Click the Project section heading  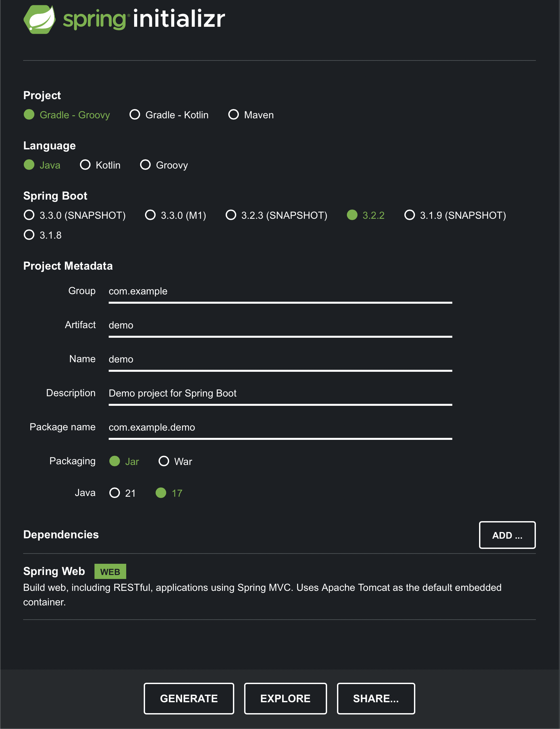[42, 95]
